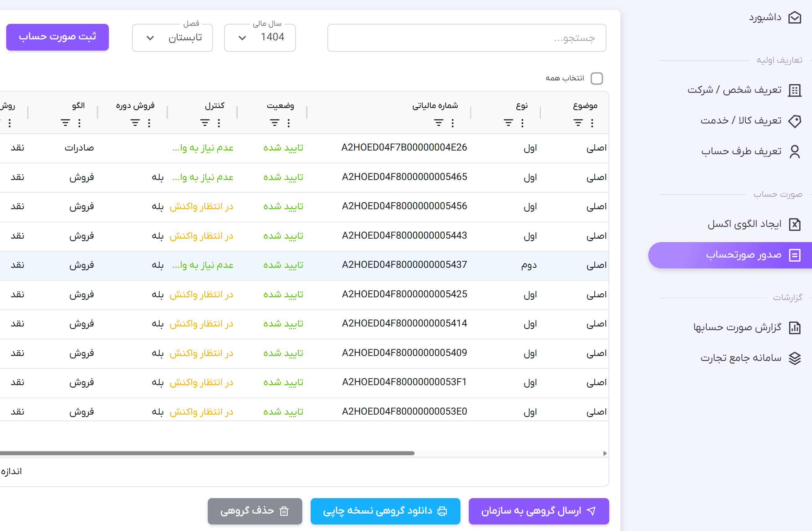Click دانلود گروهی نسخه چاپی button

(x=385, y=511)
